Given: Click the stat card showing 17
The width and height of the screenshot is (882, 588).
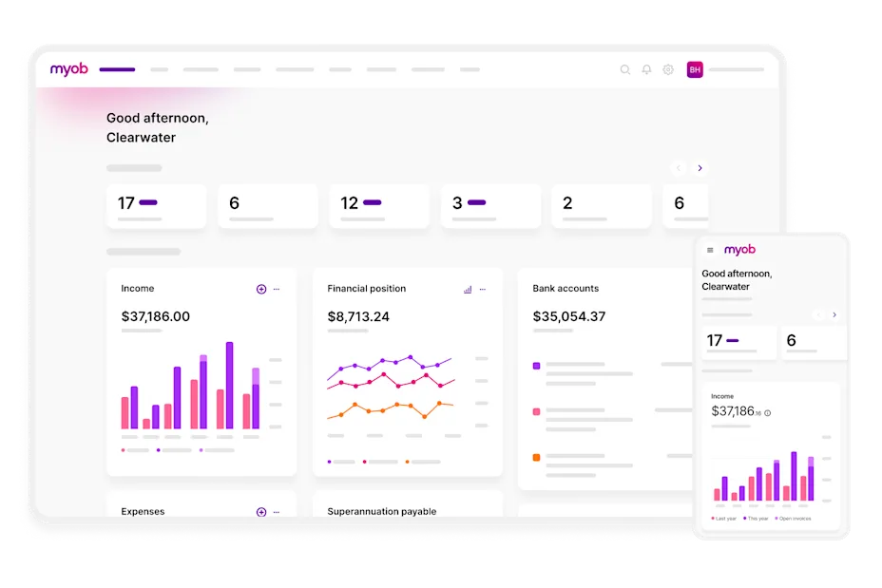Looking at the screenshot, I should [156, 205].
